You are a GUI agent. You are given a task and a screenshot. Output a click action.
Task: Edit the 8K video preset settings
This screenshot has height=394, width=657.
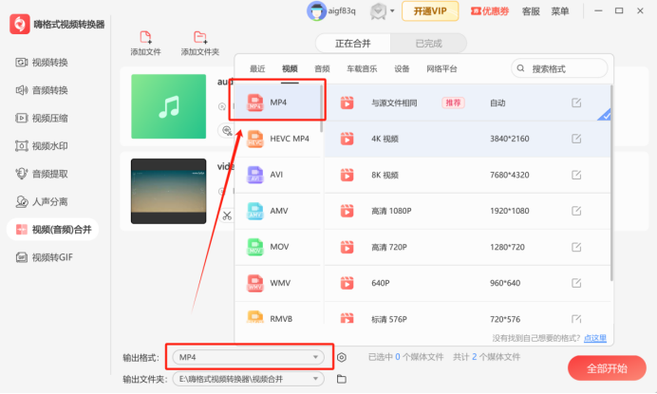coord(576,175)
